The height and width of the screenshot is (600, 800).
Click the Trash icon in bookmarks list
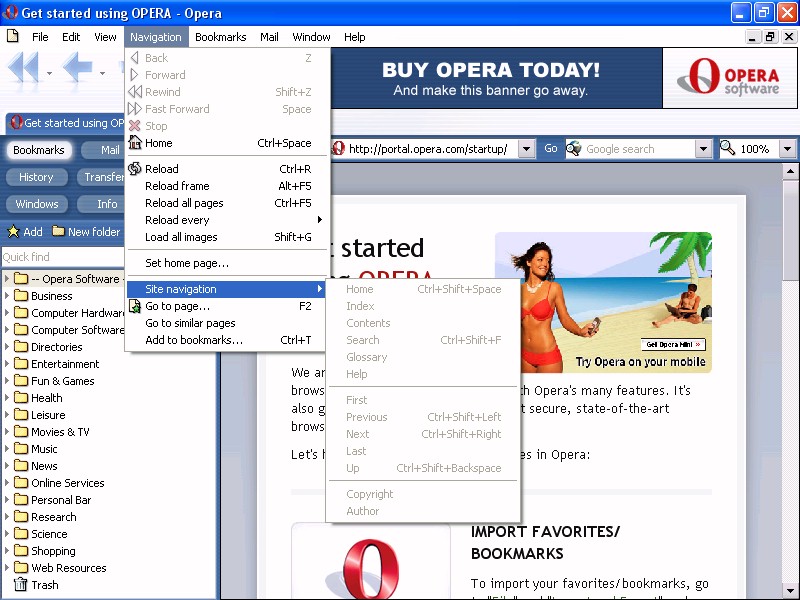(20, 585)
